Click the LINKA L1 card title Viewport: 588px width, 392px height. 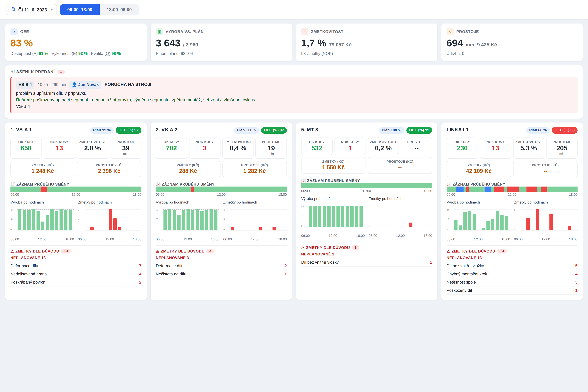(457, 130)
